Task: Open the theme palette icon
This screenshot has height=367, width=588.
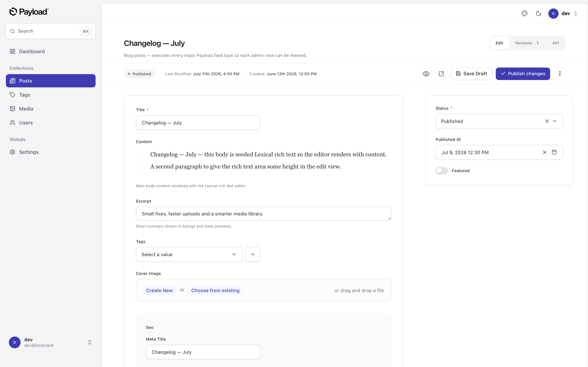Action: coord(524,14)
